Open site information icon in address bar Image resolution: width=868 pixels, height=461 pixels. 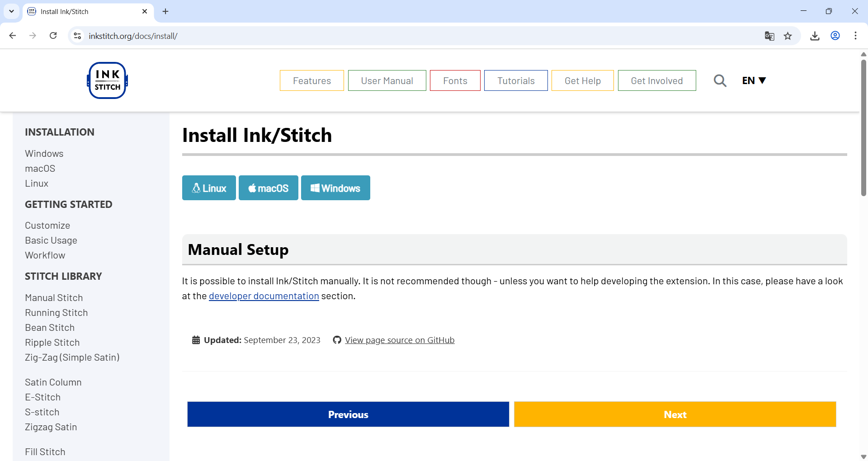coord(78,36)
